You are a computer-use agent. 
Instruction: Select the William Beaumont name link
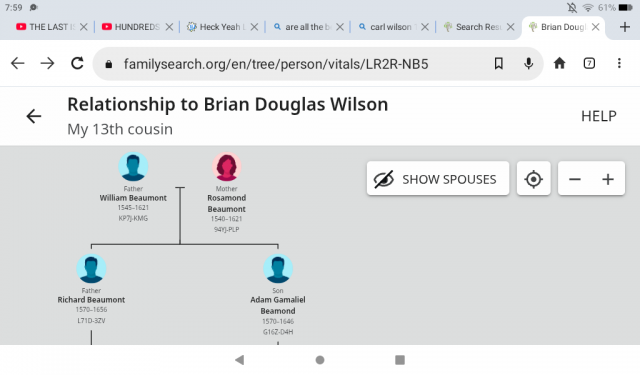point(133,198)
